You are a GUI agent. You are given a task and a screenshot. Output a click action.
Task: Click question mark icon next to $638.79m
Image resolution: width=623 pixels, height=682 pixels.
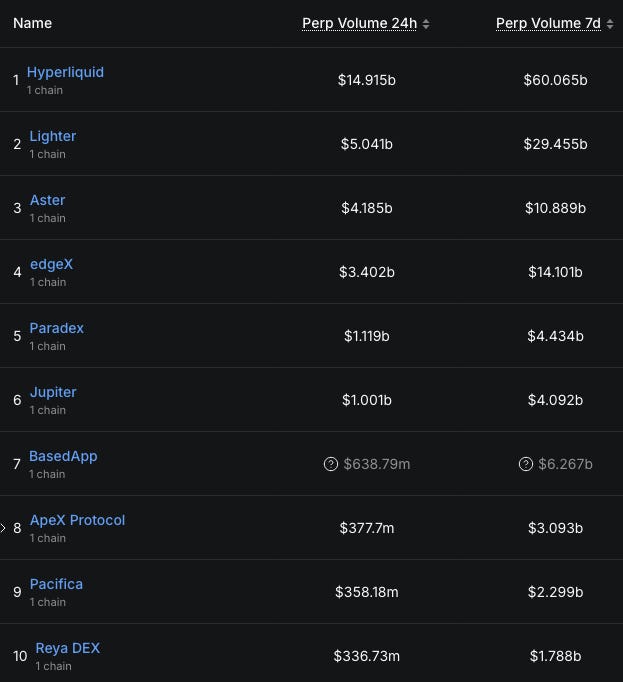click(331, 464)
